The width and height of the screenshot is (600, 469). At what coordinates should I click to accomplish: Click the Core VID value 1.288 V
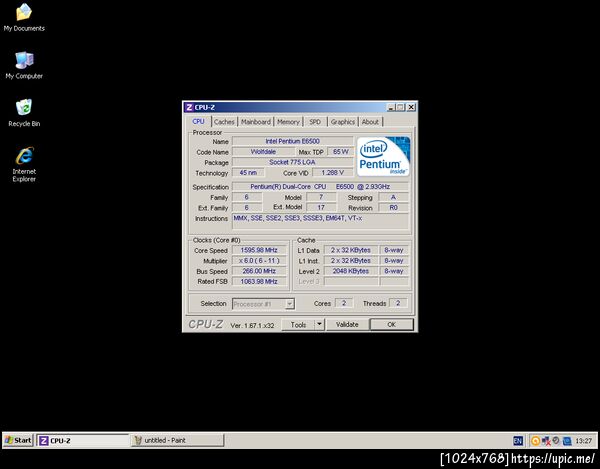coord(333,173)
